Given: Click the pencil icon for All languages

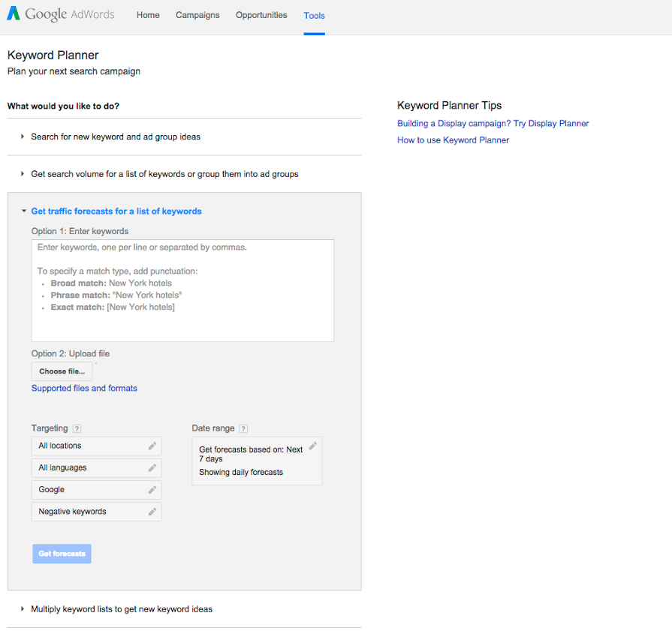Looking at the screenshot, I should tap(152, 467).
